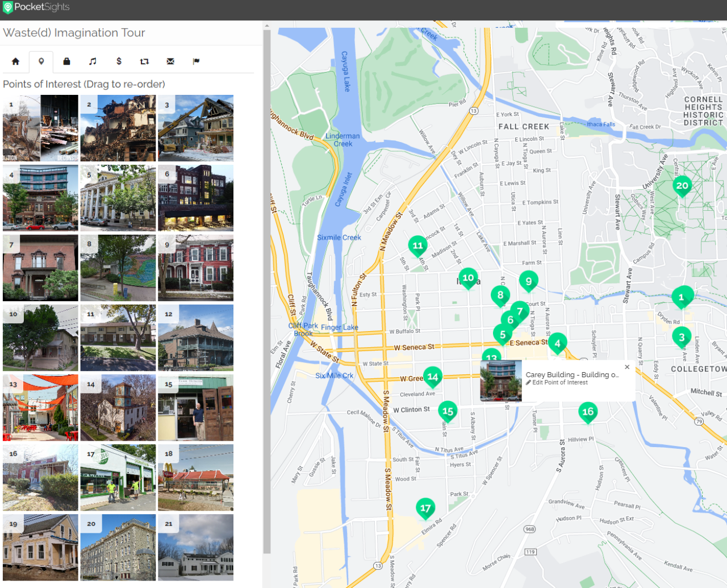Click the Carey Building popup title
This screenshot has width=727, height=588.
click(572, 374)
